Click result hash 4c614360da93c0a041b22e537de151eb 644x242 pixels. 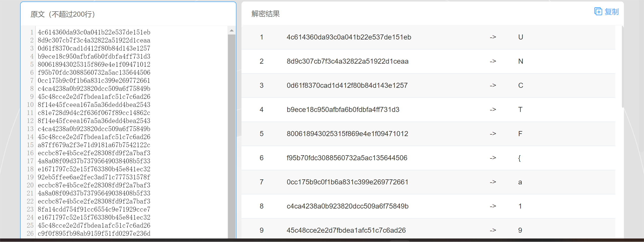click(349, 37)
